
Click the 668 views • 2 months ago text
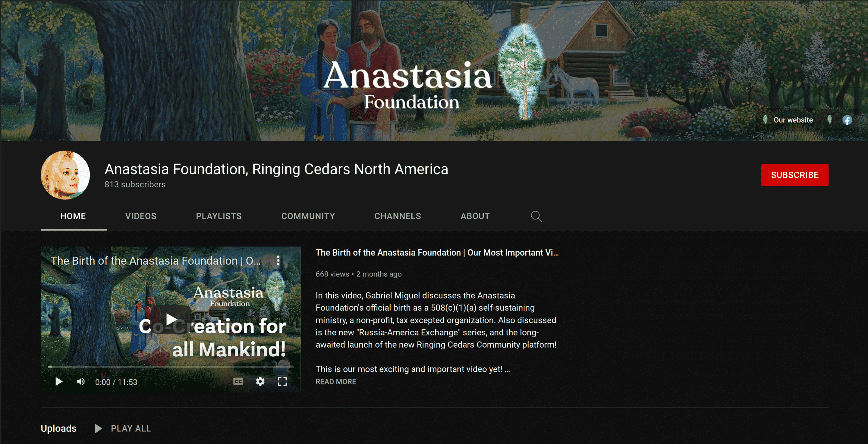click(359, 274)
